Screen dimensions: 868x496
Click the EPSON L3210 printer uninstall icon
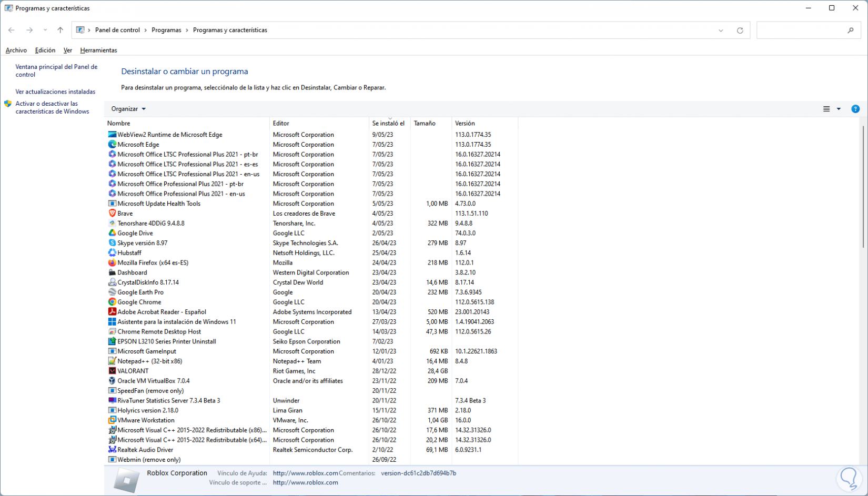tap(112, 341)
